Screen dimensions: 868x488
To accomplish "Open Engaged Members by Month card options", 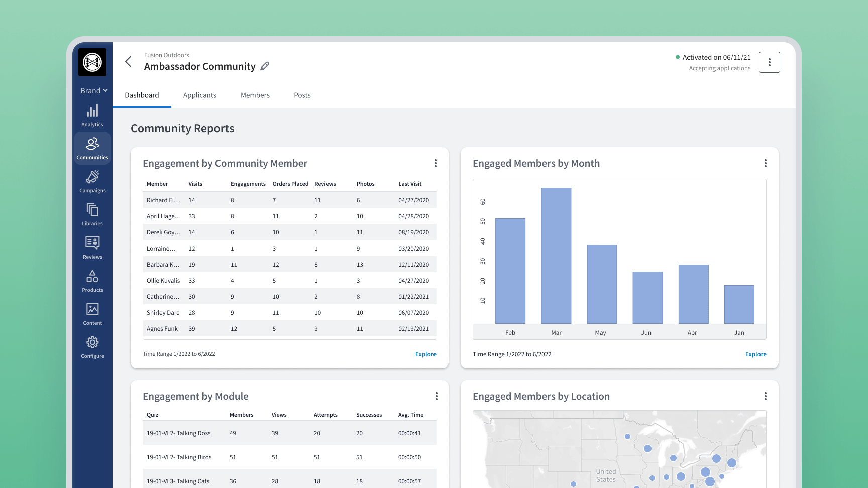I will click(766, 163).
